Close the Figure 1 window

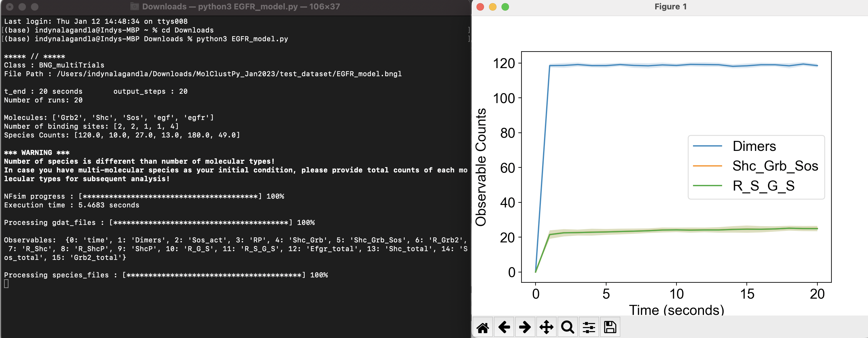pyautogui.click(x=480, y=7)
